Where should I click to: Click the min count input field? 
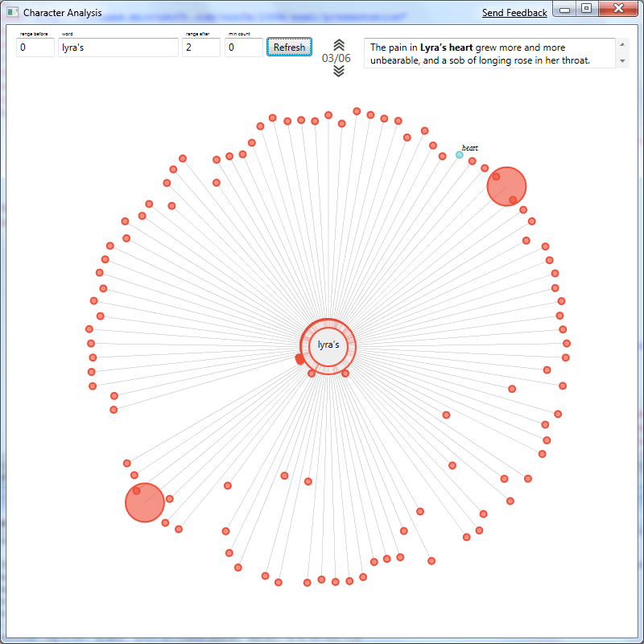click(244, 47)
